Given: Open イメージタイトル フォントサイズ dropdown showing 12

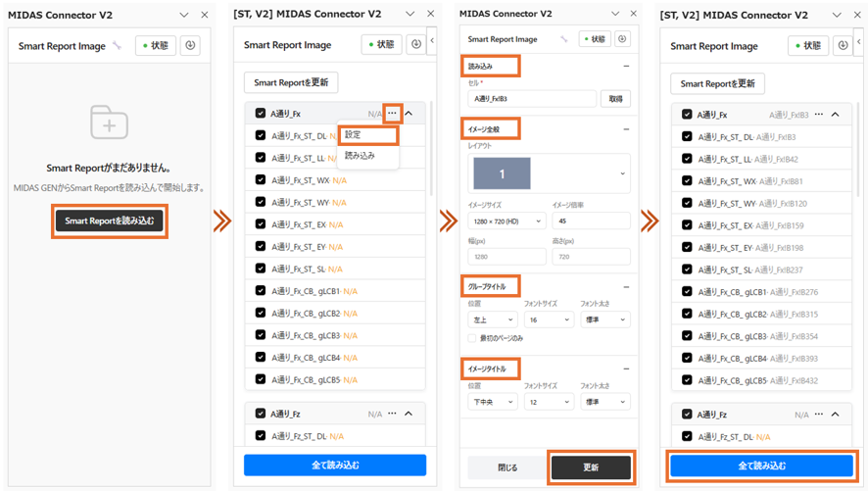Looking at the screenshot, I should (x=549, y=402).
